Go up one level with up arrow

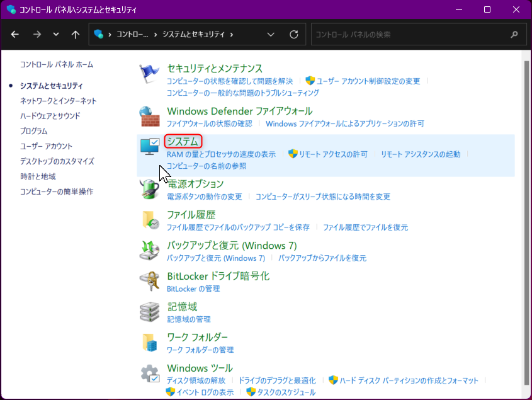pyautogui.click(x=76, y=34)
